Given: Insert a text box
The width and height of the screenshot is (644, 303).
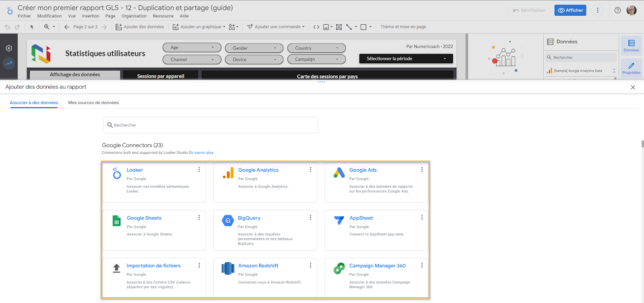Looking at the screenshot, I should click(x=339, y=27).
